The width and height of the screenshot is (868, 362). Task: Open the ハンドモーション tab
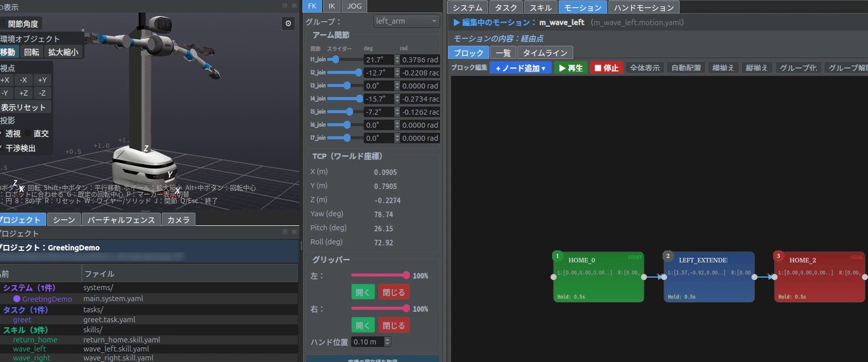[644, 7]
